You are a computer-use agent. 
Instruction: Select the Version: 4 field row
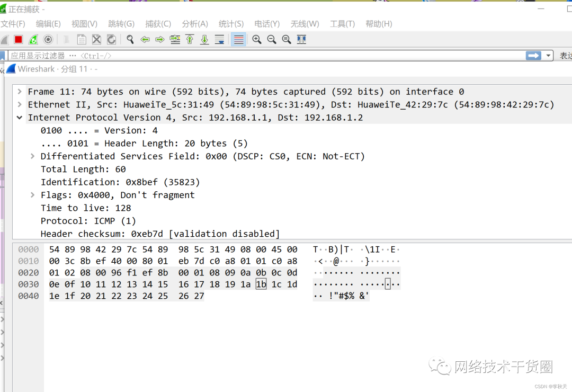click(x=99, y=130)
